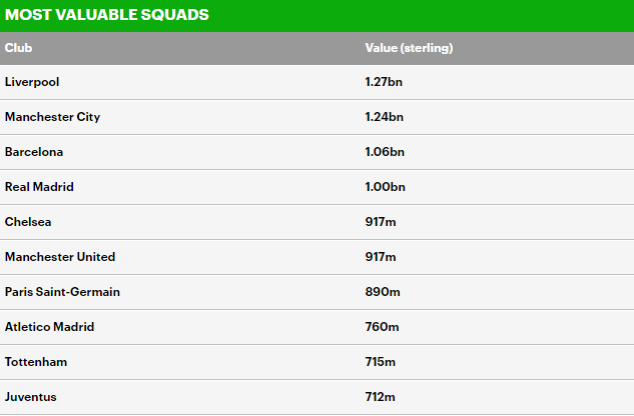Click the Paris Saint-Germain club name

(x=69, y=292)
